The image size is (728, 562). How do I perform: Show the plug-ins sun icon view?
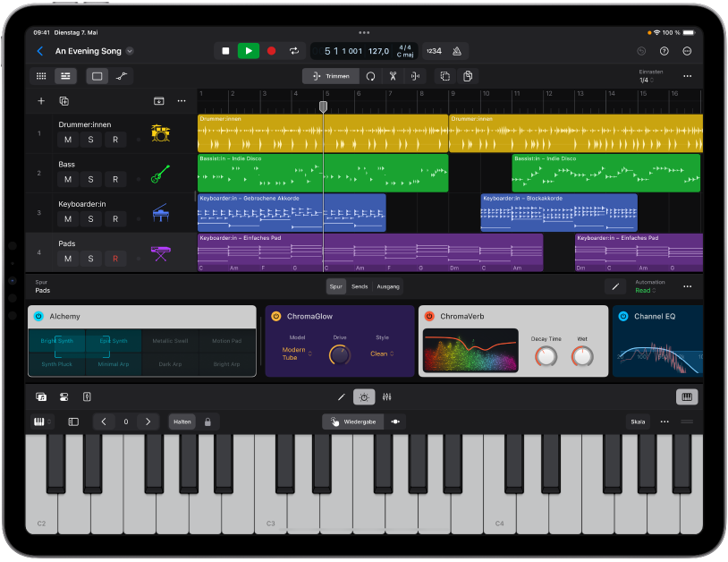(x=364, y=397)
